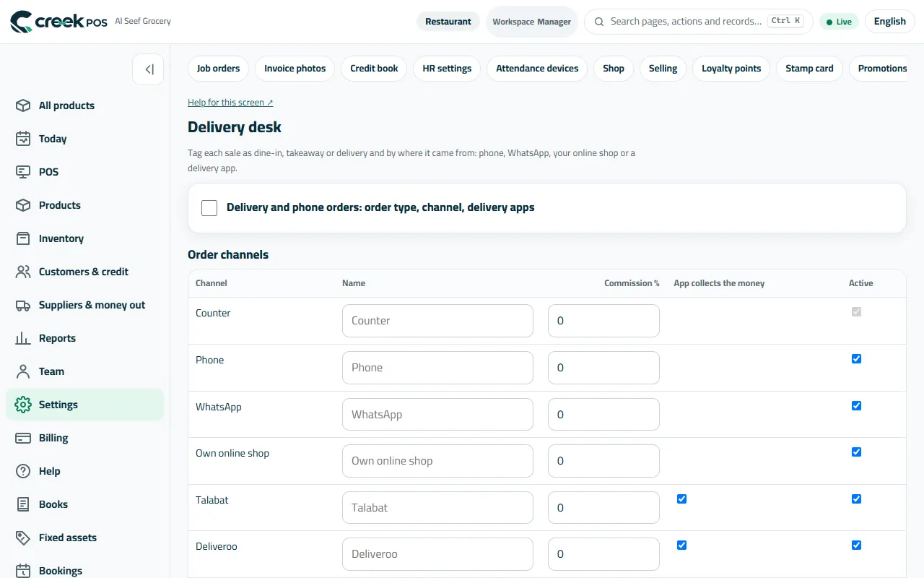
Task: Collapse the sidebar with the arrow icon
Action: (x=148, y=69)
